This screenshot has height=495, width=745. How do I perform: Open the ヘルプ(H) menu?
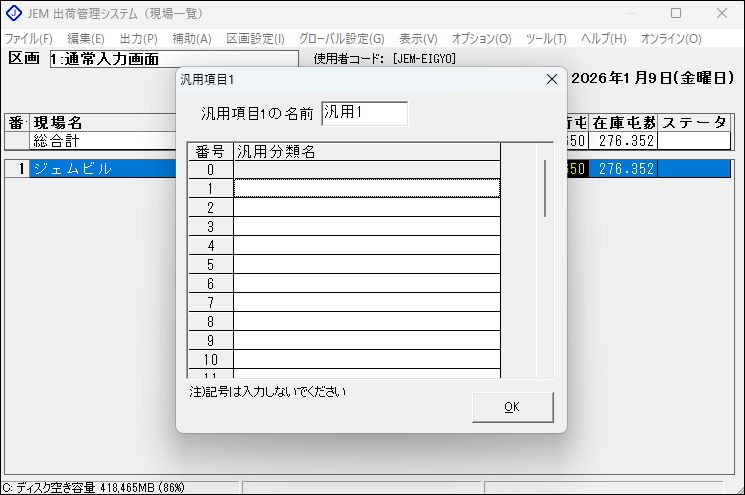point(603,38)
